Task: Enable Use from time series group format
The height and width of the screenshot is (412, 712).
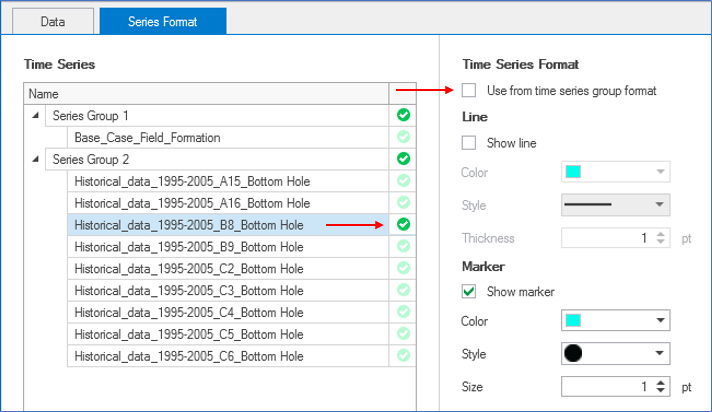Action: coord(469,91)
